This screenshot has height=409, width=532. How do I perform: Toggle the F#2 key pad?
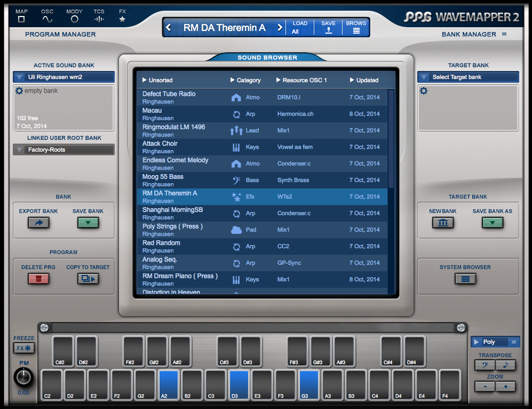133,351
